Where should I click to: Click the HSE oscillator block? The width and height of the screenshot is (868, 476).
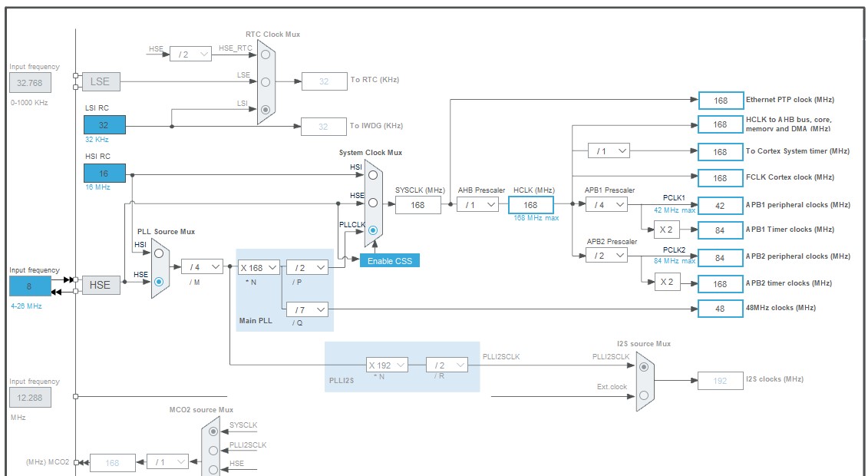tap(100, 285)
